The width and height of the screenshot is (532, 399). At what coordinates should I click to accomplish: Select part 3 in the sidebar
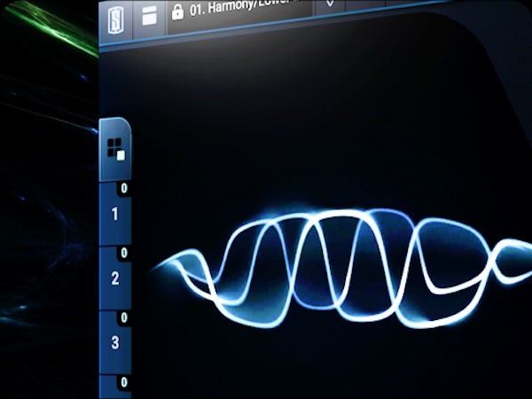(115, 343)
